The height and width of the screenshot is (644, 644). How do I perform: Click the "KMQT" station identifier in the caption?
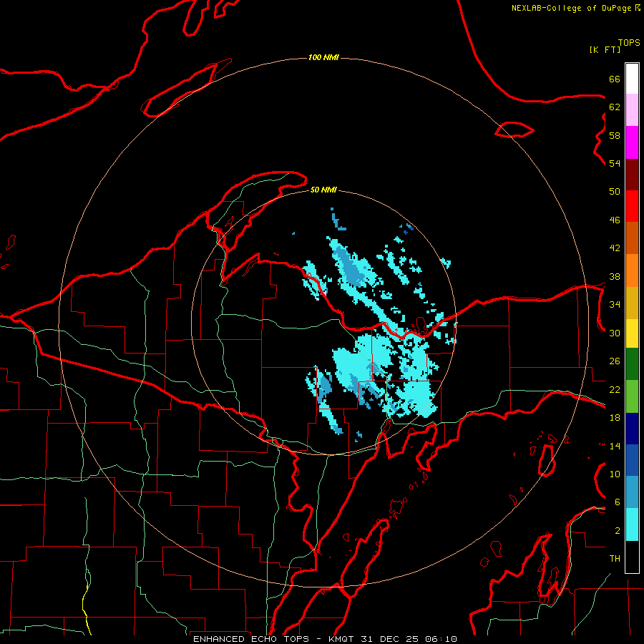342,639
